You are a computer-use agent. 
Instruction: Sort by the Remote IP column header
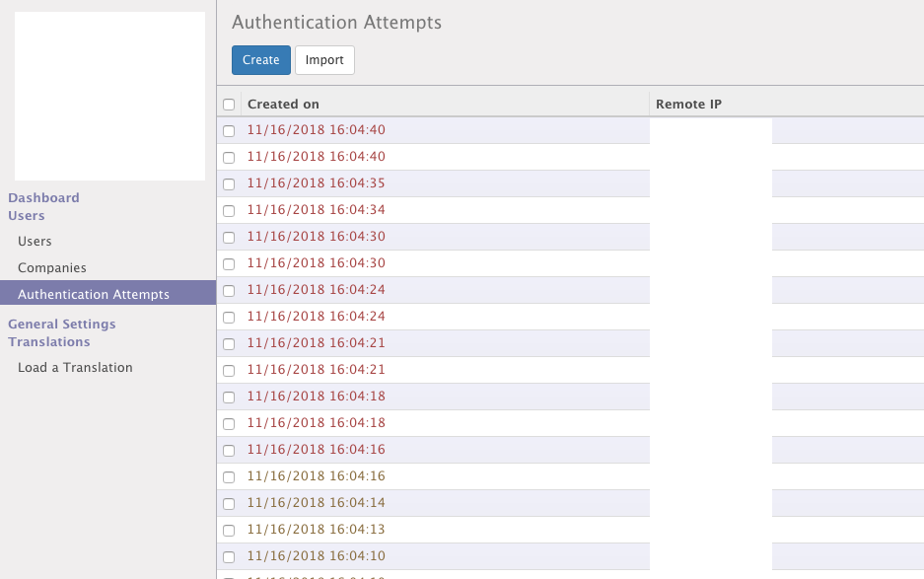[689, 105]
